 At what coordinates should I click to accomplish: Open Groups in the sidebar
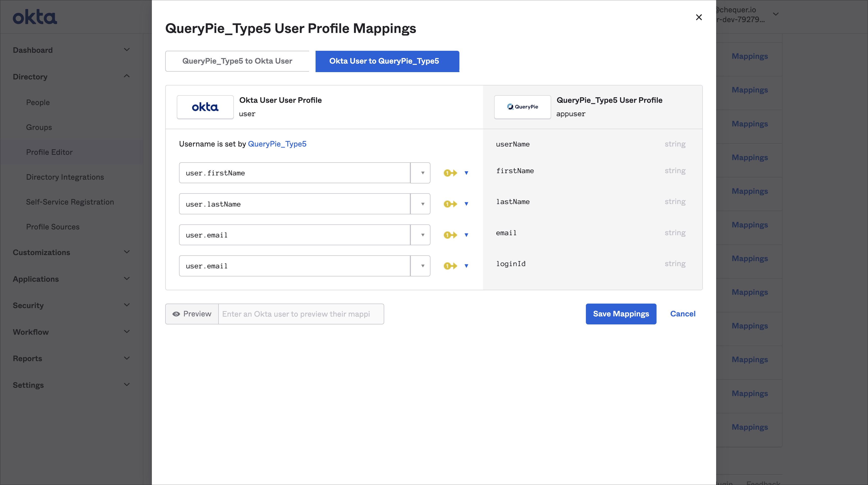pos(39,127)
